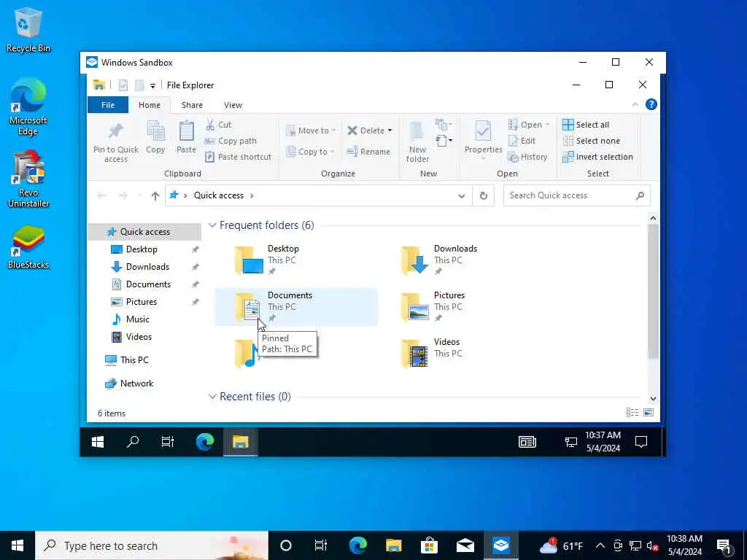Open Microsoft Store on host taskbar
The width and height of the screenshot is (747, 560).
coord(429,545)
